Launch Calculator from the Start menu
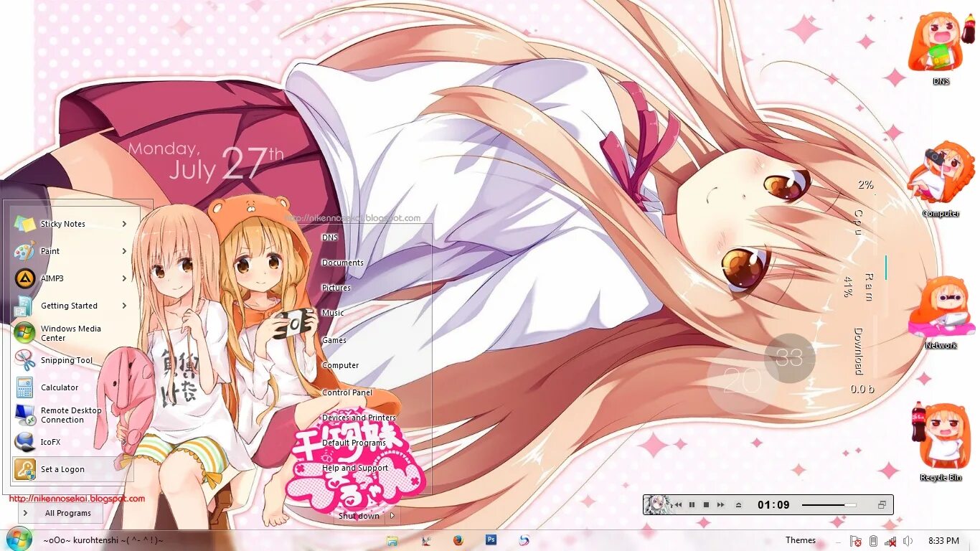This screenshot has height=551, width=980. (x=72, y=387)
